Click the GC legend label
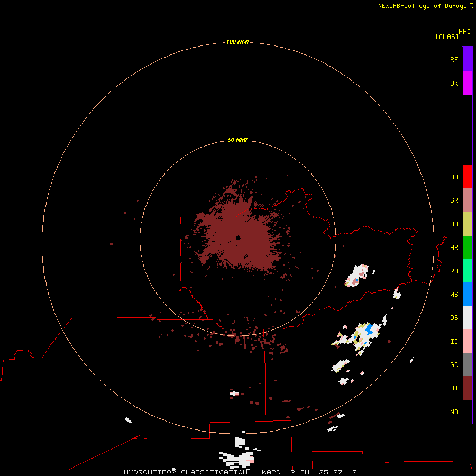This screenshot has height=476, width=476. (x=454, y=364)
